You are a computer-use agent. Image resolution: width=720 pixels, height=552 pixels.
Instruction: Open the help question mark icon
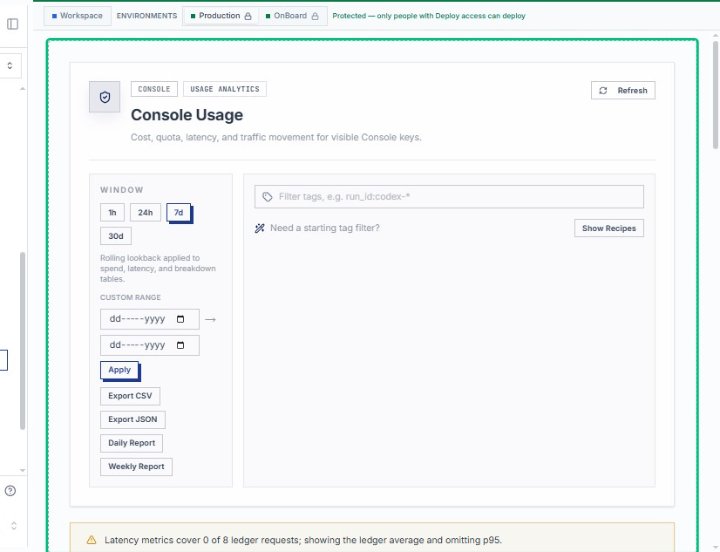click(x=10, y=491)
